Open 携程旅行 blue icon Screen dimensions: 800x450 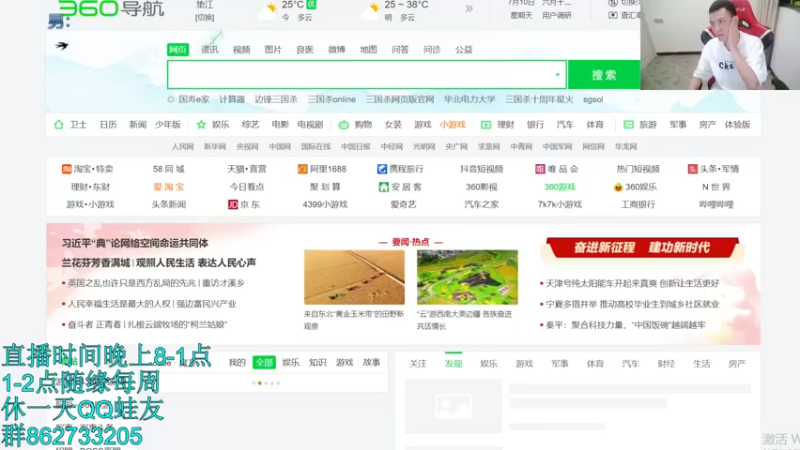pos(382,169)
